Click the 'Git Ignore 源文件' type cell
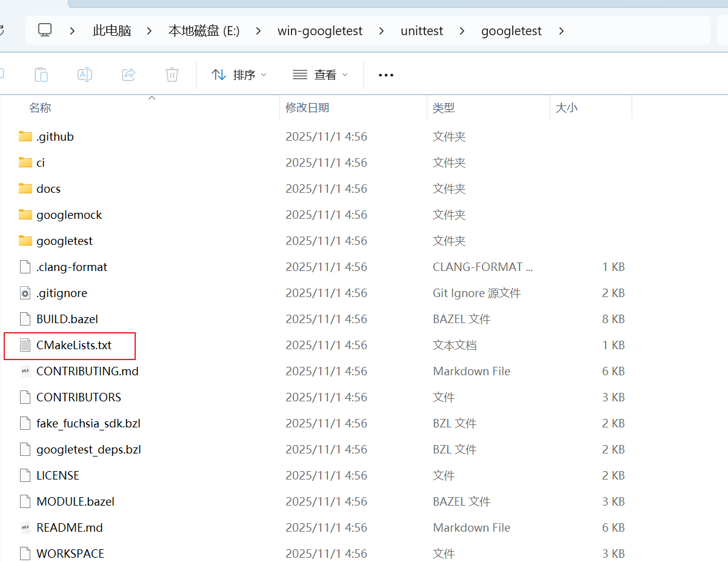 click(x=476, y=293)
